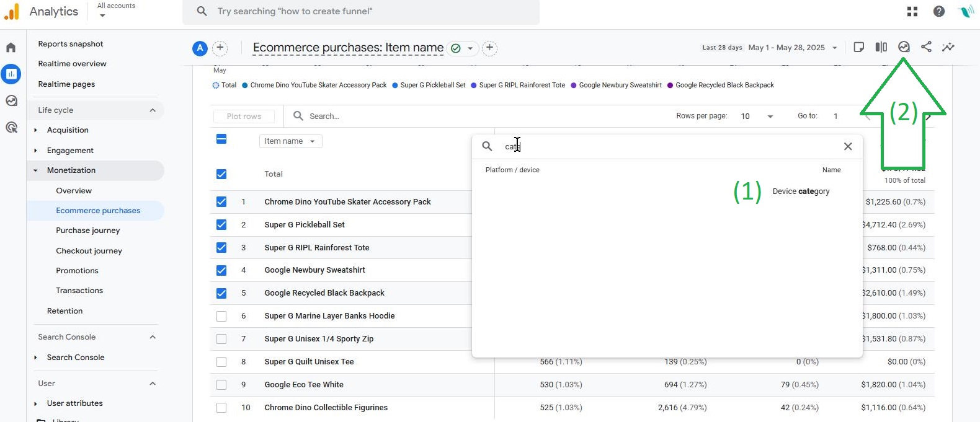Open the account avatar menu
Viewport: 980px width, 422px height.
tap(966, 11)
